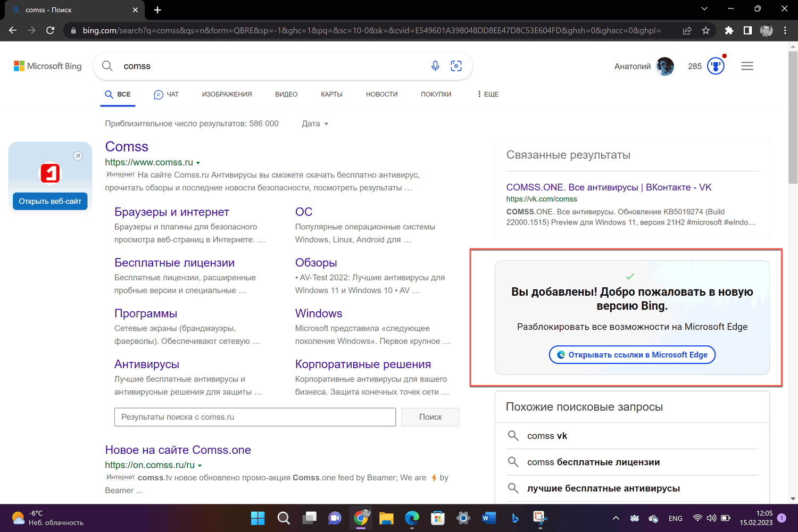
Task: Click the Microsoft Bing logo
Action: tap(48, 66)
